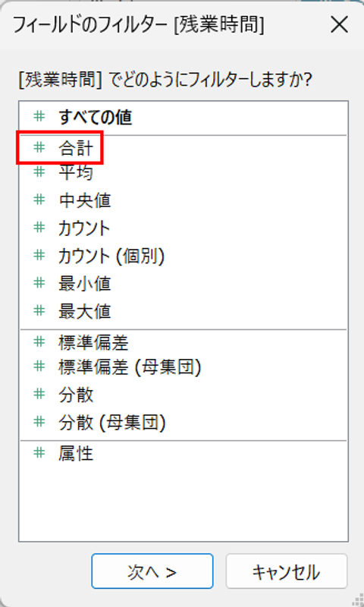Viewport: 364px width, 607px height.
Task: Click the # icon next to 標準偏差 (母集団)
Action: 39,366
